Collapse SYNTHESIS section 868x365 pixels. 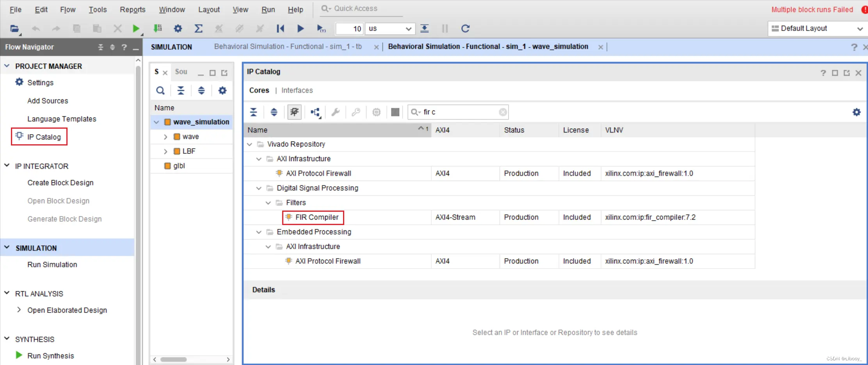click(x=7, y=339)
